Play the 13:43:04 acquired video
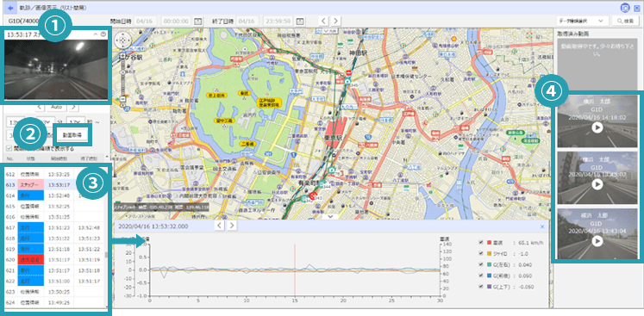Image resolution: width=644 pixels, height=316 pixels. 597,241
